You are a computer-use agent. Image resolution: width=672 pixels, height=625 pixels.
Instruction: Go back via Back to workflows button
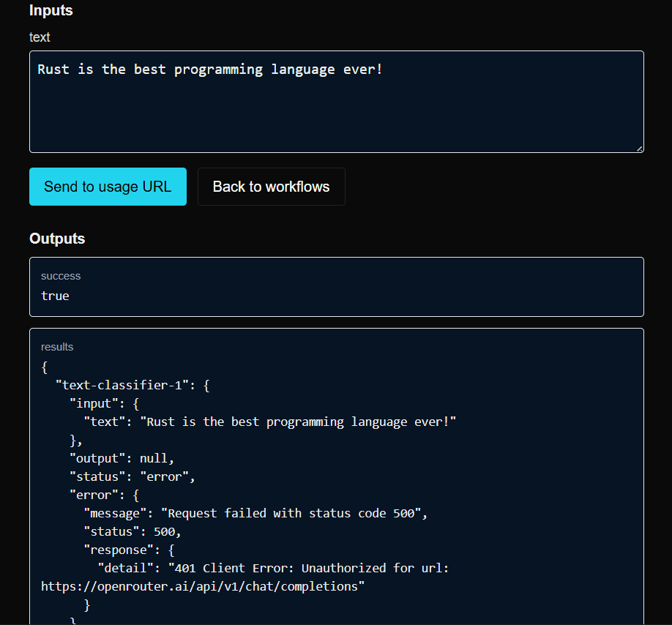272,187
